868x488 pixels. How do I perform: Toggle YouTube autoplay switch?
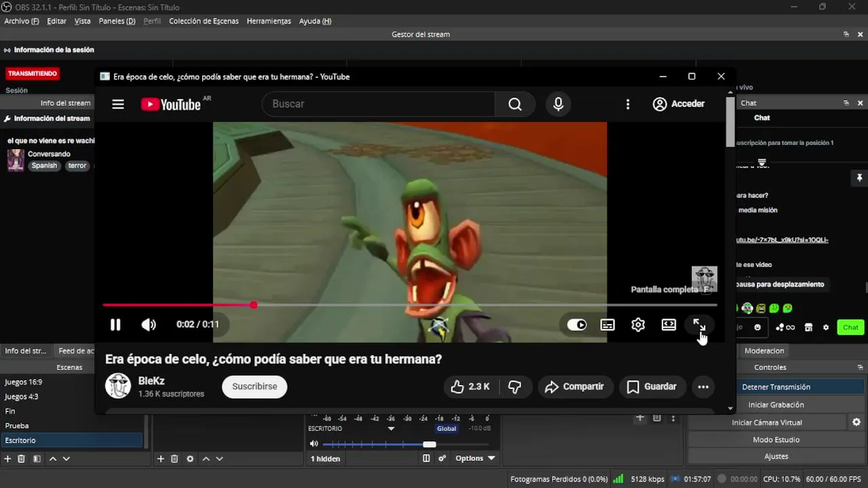[576, 325]
